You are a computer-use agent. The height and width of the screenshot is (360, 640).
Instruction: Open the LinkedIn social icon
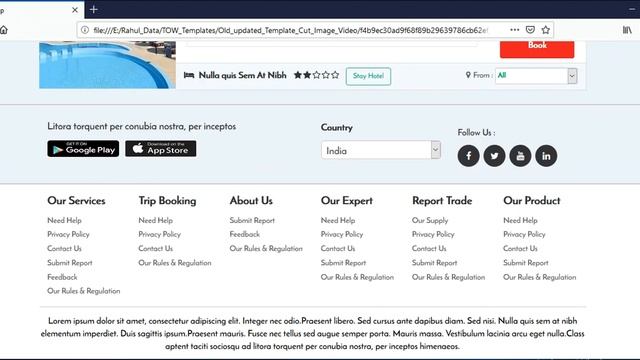[546, 156]
